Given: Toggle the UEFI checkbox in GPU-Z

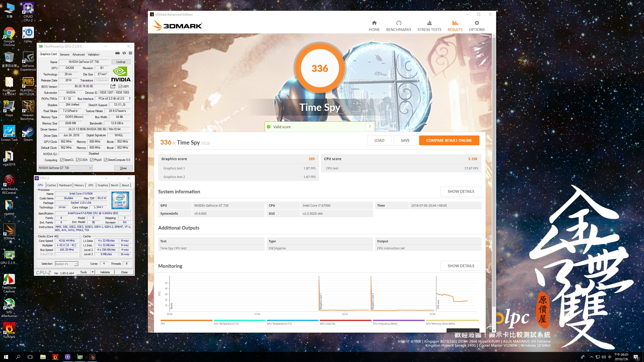Looking at the screenshot, I should 120,86.
